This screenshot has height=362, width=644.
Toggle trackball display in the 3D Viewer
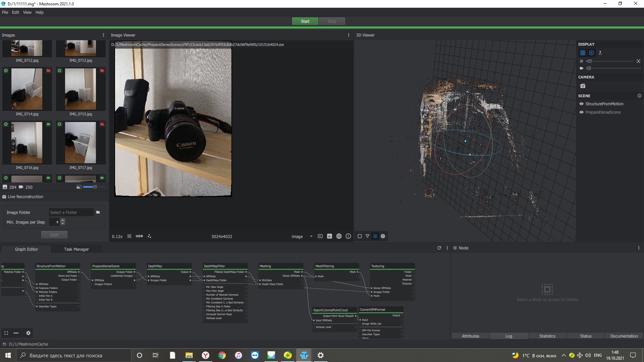pyautogui.click(x=592, y=53)
